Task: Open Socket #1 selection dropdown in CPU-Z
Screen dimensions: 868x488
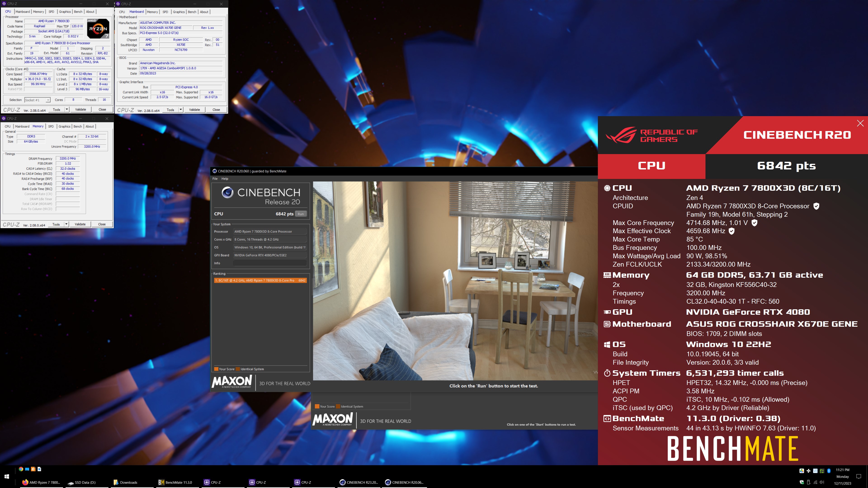Action: (x=37, y=100)
